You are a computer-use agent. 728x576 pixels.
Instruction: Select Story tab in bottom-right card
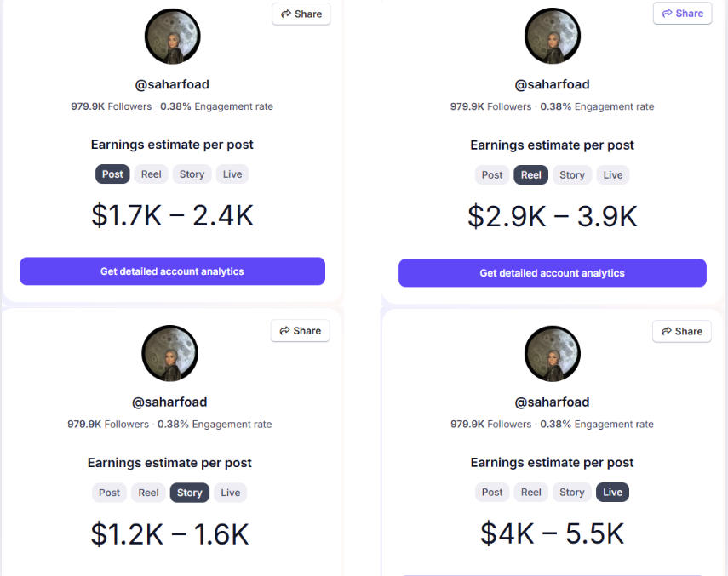571,492
